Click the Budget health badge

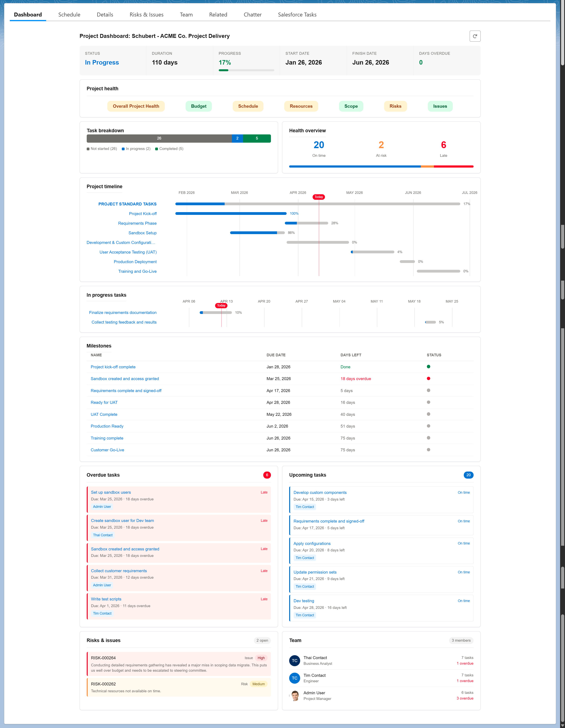(x=199, y=106)
